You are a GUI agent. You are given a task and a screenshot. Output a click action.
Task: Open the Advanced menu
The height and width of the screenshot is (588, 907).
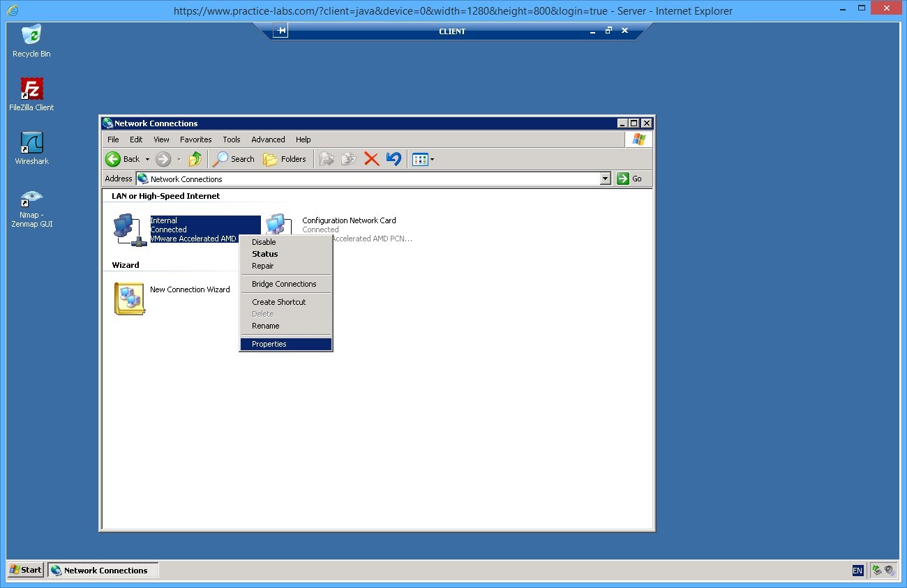coord(268,140)
